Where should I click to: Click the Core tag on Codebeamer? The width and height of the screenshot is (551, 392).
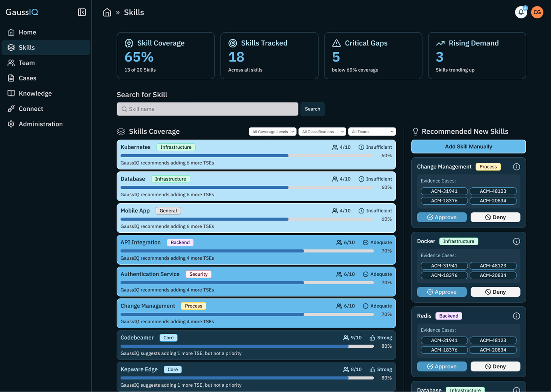point(169,338)
